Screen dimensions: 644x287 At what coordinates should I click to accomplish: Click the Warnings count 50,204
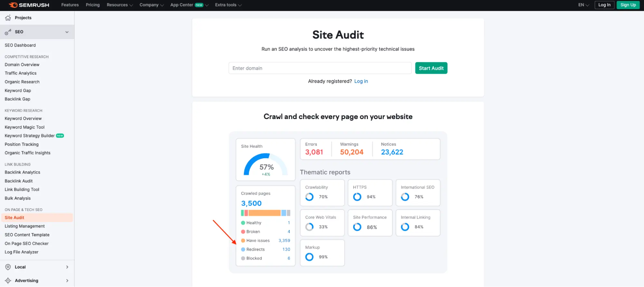coord(351,152)
